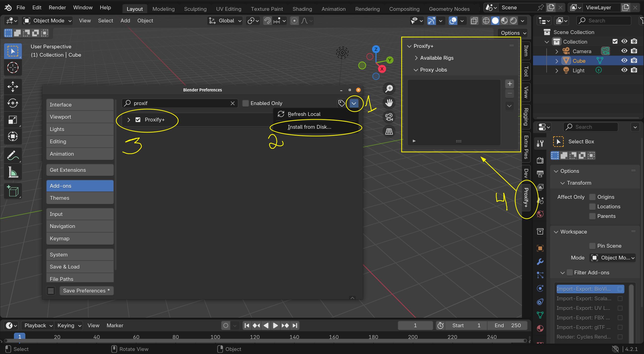Switch to the Shading workspace tab

point(302,9)
